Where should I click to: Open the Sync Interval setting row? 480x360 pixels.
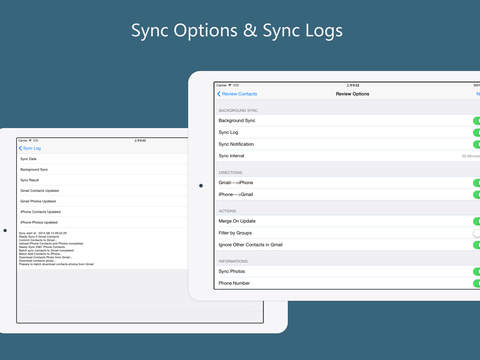tap(348, 156)
